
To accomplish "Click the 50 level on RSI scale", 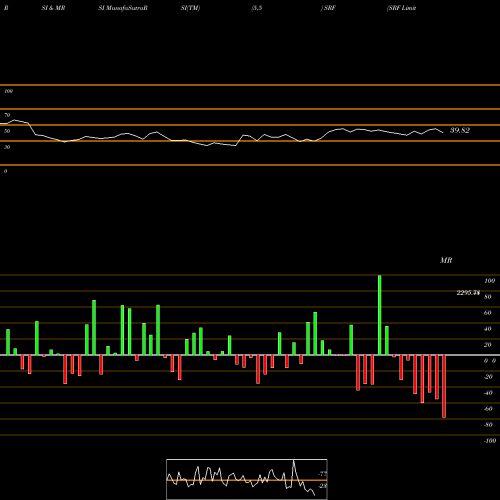I will (x=7, y=131).
